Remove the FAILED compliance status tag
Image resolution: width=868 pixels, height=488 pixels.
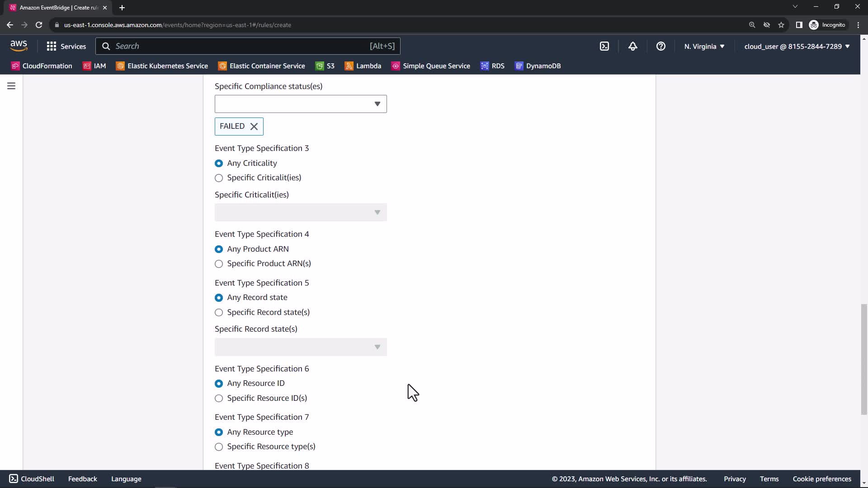tap(254, 127)
